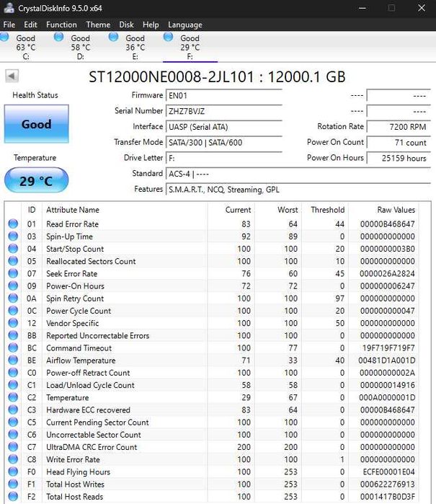Click raw value ECFE00001E04 for Head Flying Hours
The image size is (436, 504).
[x=388, y=472]
